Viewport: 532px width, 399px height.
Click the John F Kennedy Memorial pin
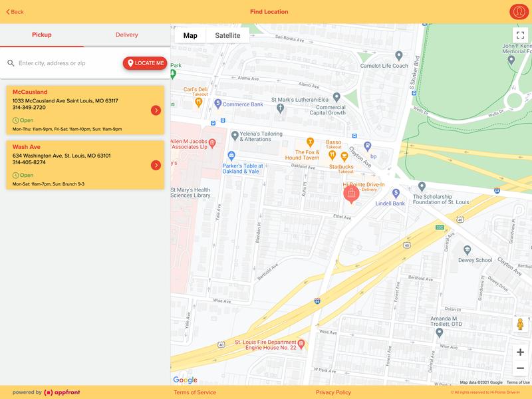(x=511, y=60)
